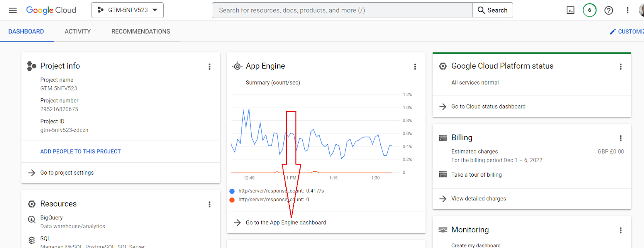Open the help question mark icon
Image resolution: width=644 pixels, height=248 pixels.
[609, 10]
